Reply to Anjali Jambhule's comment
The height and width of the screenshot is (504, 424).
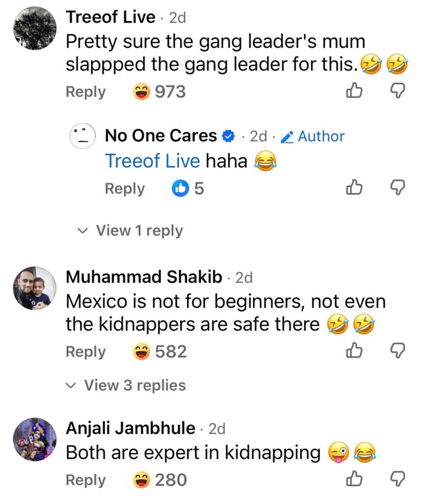pos(86,480)
